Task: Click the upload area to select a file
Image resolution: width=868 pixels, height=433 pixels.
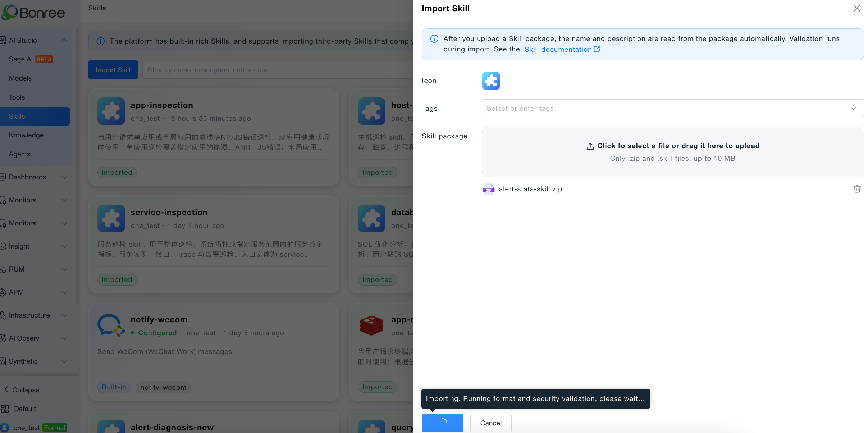Action: [672, 152]
